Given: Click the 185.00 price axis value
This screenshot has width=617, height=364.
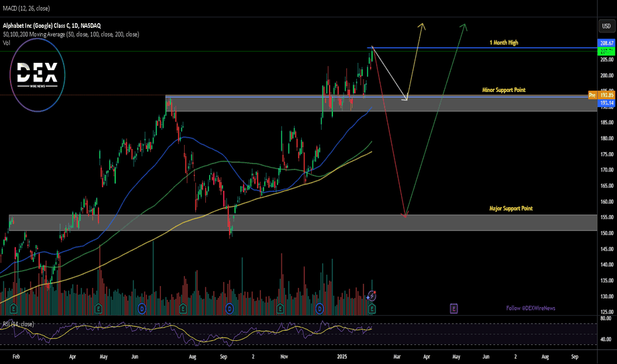Looking at the screenshot, I should point(606,123).
